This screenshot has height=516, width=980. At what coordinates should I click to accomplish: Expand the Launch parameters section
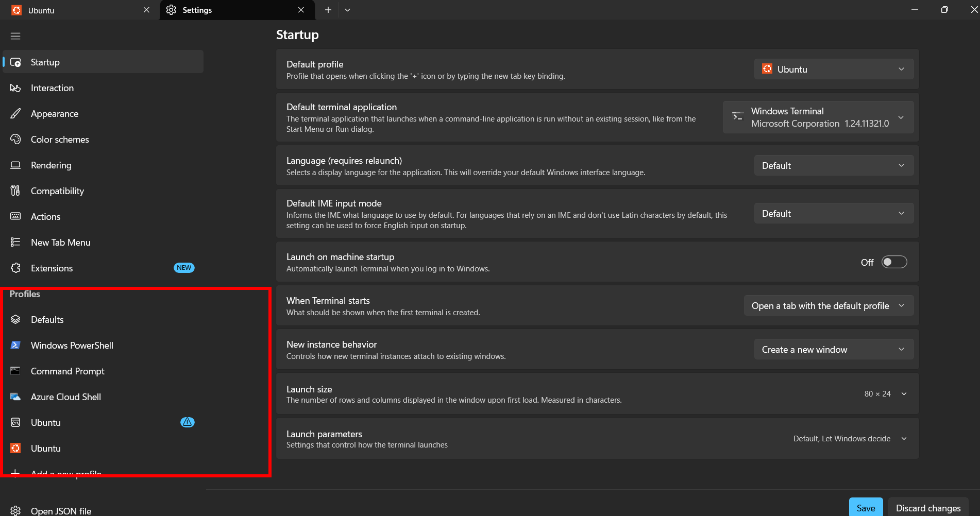click(904, 439)
